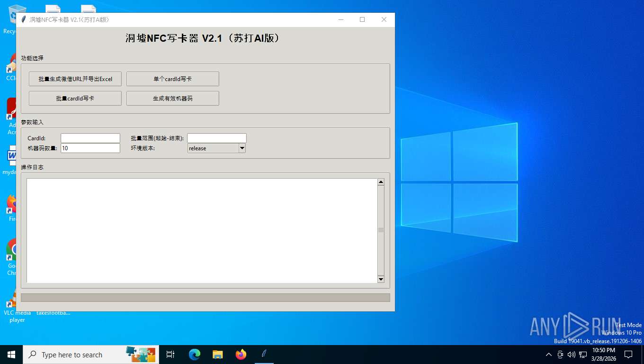644x364 pixels.
Task: Close the 洞墟NFC写卡器 window
Action: pyautogui.click(x=384, y=19)
